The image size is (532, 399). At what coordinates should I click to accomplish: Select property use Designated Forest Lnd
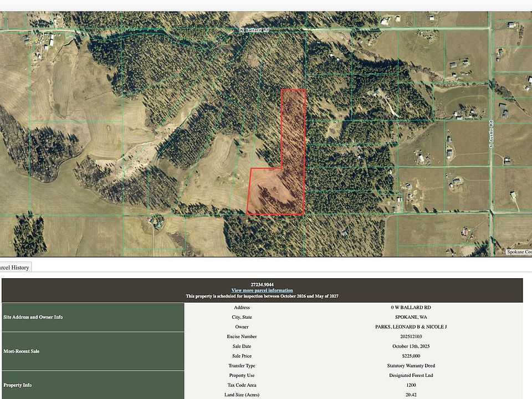(411, 375)
